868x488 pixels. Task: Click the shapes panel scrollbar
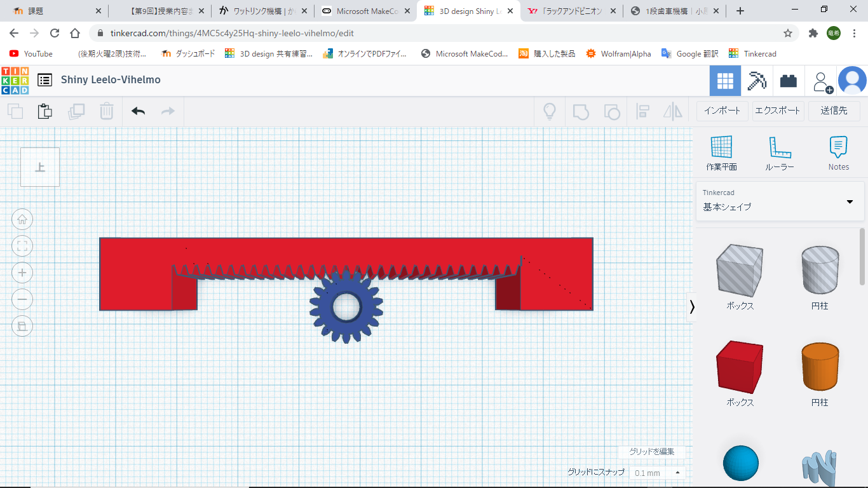coord(862,257)
